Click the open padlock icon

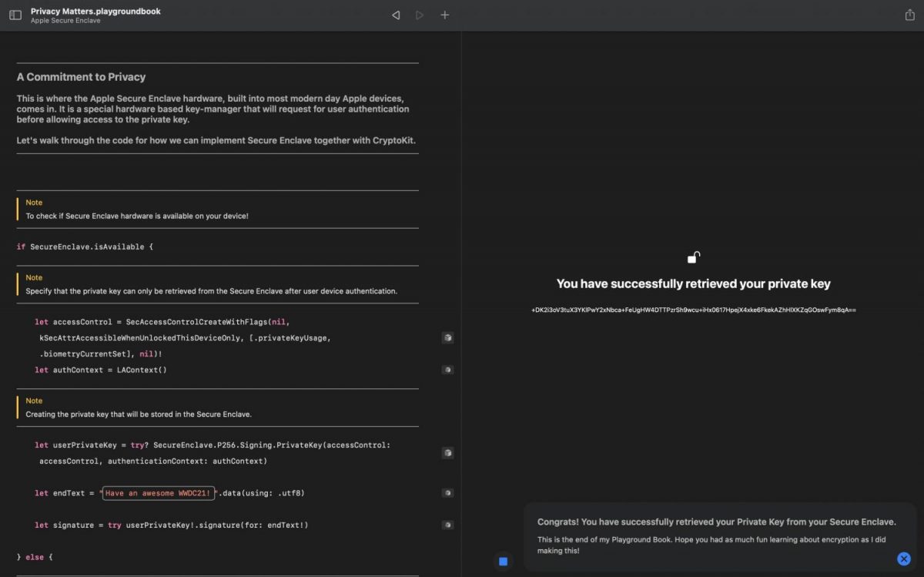pyautogui.click(x=694, y=258)
